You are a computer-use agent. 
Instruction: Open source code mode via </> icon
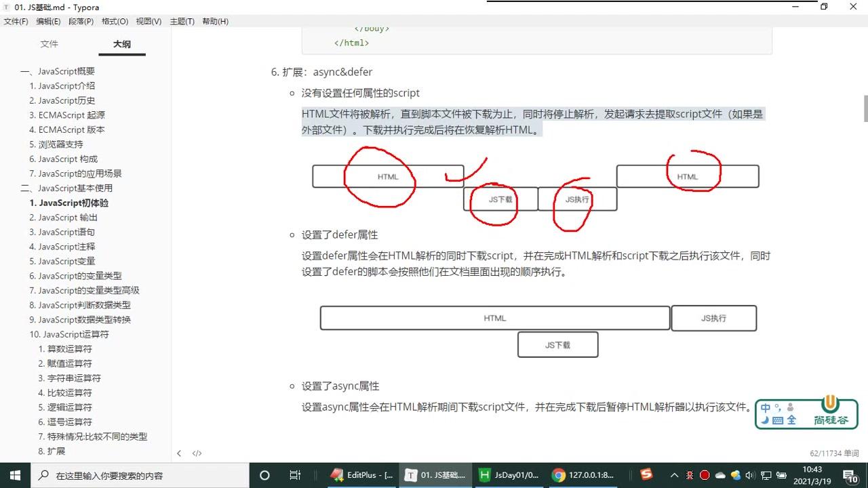point(197,453)
